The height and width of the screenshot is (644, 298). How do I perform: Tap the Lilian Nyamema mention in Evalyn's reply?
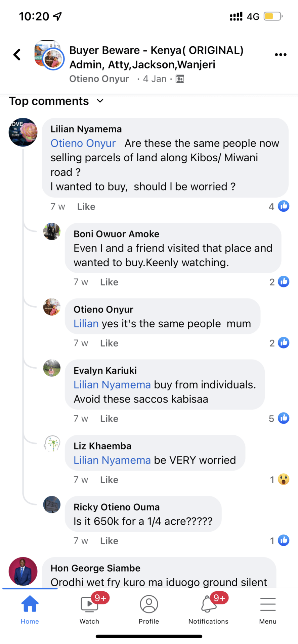tap(112, 385)
